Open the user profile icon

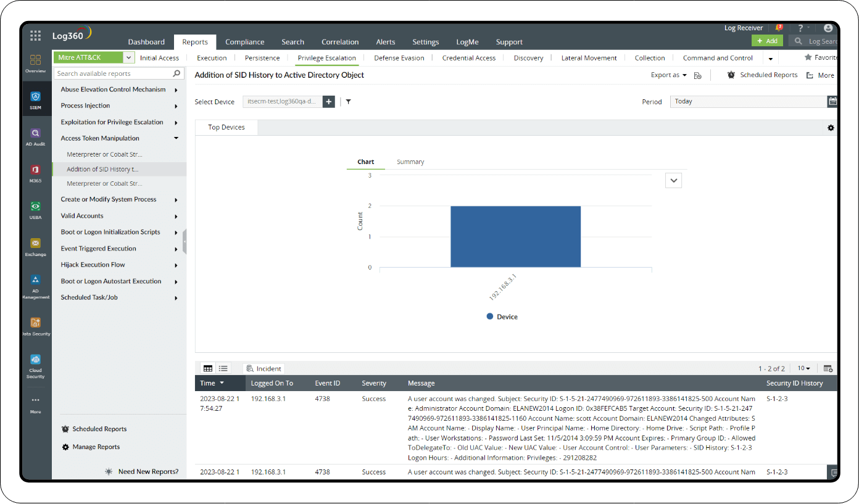[x=828, y=28]
